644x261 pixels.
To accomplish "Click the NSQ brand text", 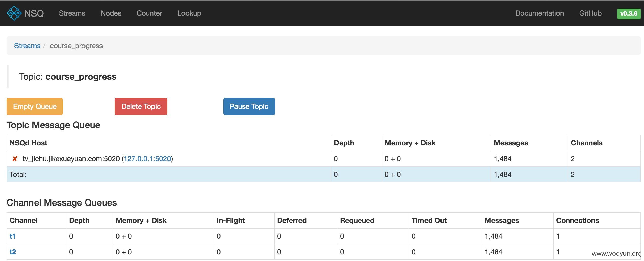I will 34,13.
